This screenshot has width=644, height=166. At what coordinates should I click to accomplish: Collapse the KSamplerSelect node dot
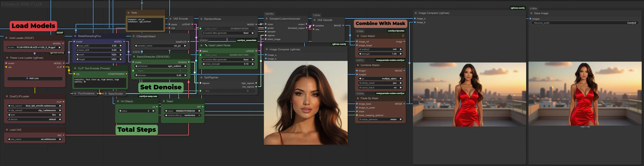(x=134, y=36)
